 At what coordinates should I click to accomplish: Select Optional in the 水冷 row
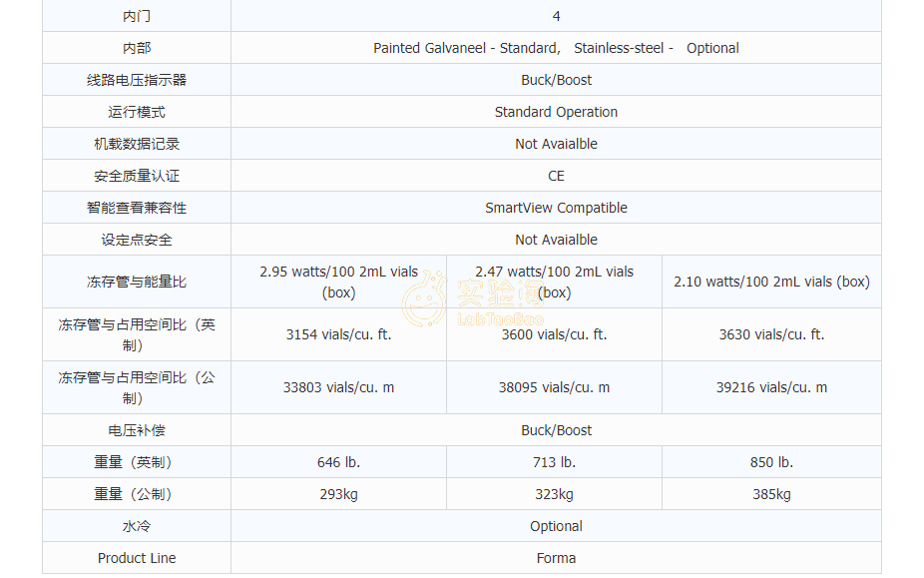click(556, 526)
